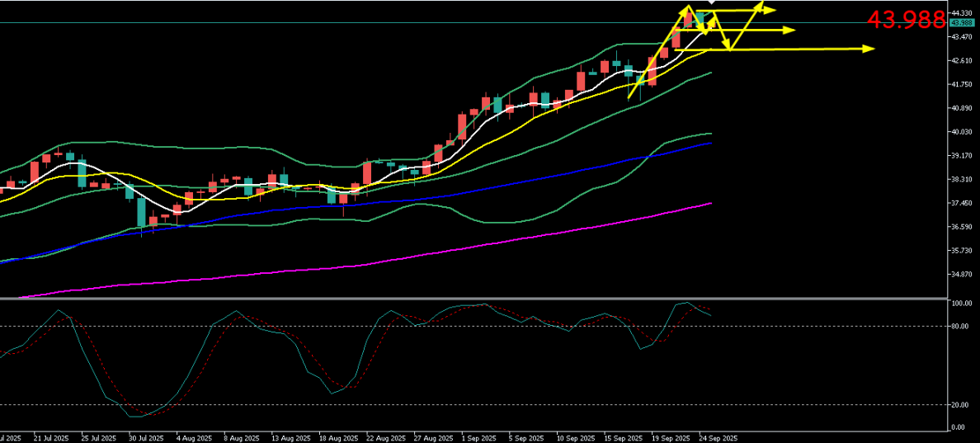This screenshot has height=443, width=980.
Task: Click the 43.470 price axis label
Action: pos(961,37)
